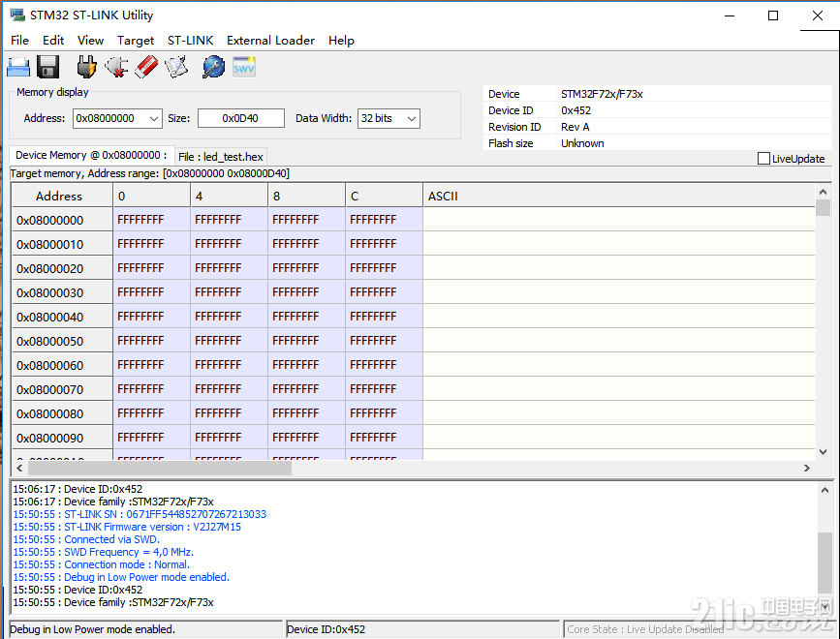Image resolution: width=840 pixels, height=639 pixels.
Task: Open the ST-LINK menu
Action: (190, 40)
